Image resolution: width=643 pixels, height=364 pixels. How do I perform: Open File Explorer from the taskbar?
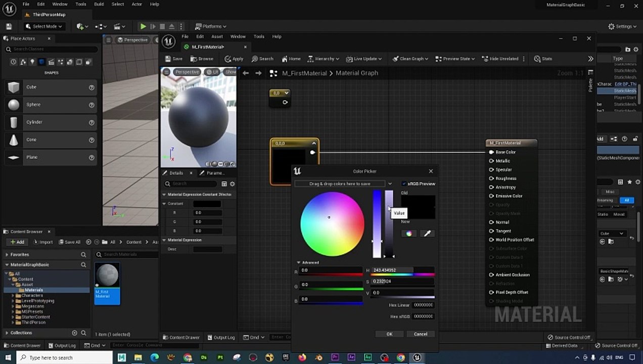tap(138, 357)
